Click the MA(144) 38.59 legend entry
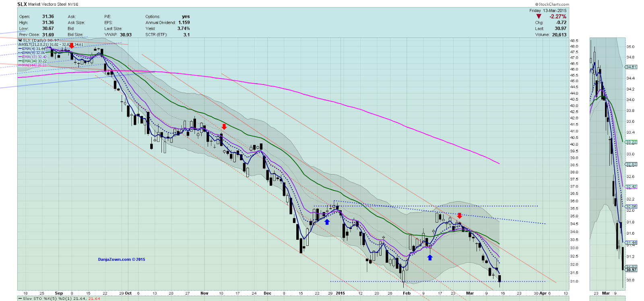The height and width of the screenshot is (301, 644). point(34,65)
